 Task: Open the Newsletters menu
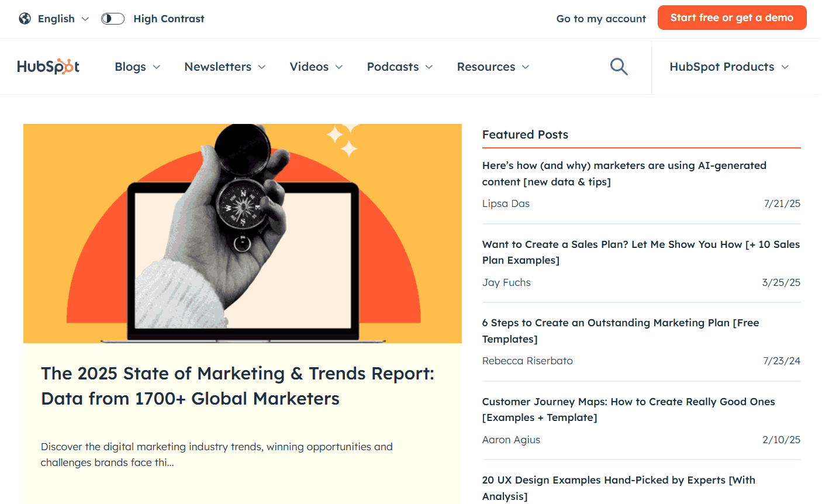(x=225, y=67)
